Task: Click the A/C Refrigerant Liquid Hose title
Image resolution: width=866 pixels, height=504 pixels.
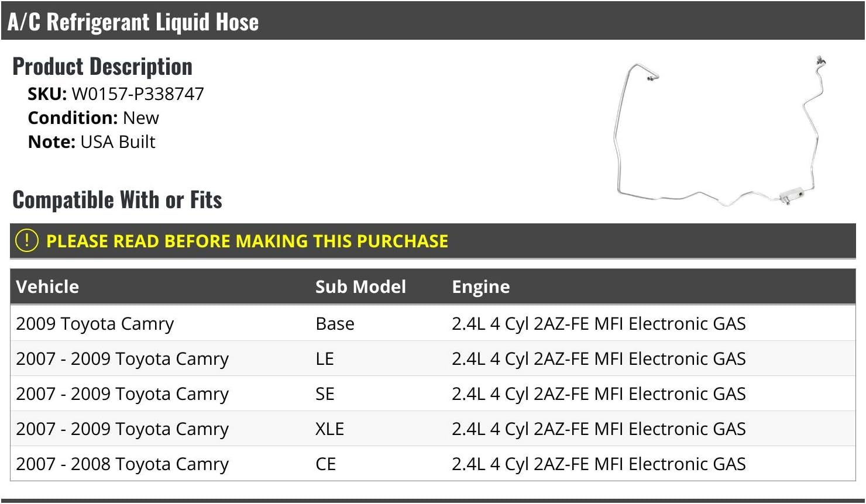Action: click(x=133, y=22)
